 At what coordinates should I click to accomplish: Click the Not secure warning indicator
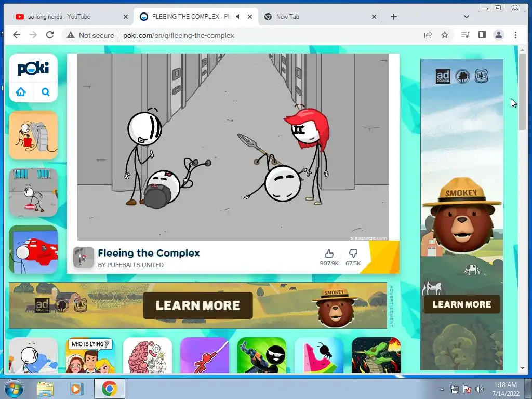(90, 35)
